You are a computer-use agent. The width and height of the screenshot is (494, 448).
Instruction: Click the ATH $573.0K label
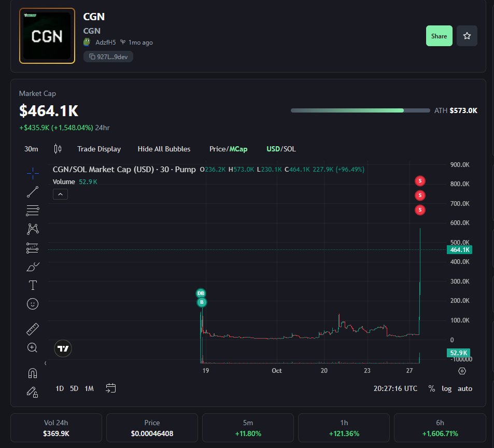pos(456,110)
